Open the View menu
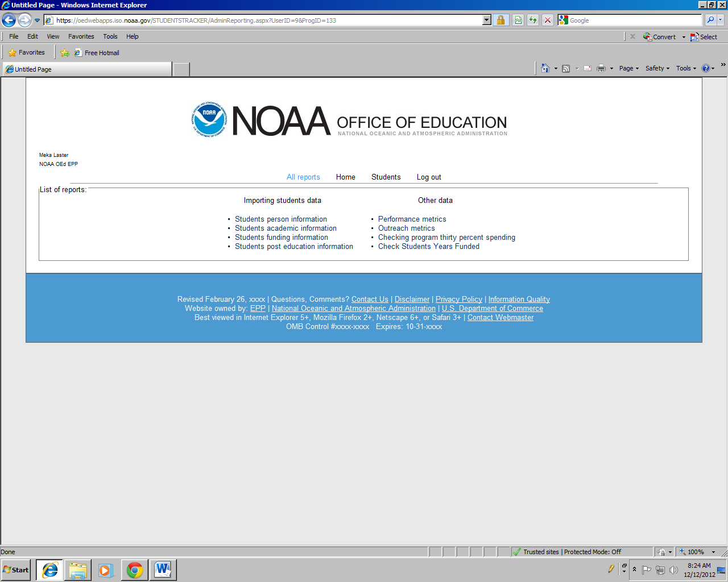The height and width of the screenshot is (582, 728). point(53,36)
